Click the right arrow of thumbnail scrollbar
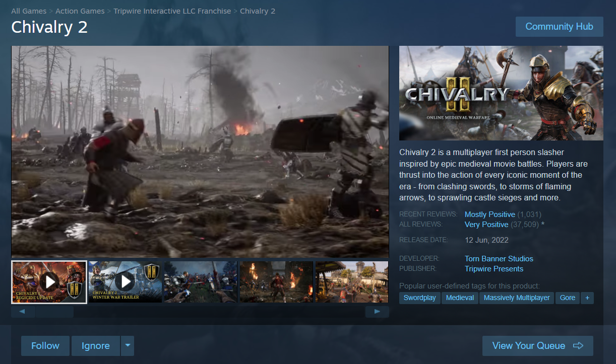 (x=377, y=312)
